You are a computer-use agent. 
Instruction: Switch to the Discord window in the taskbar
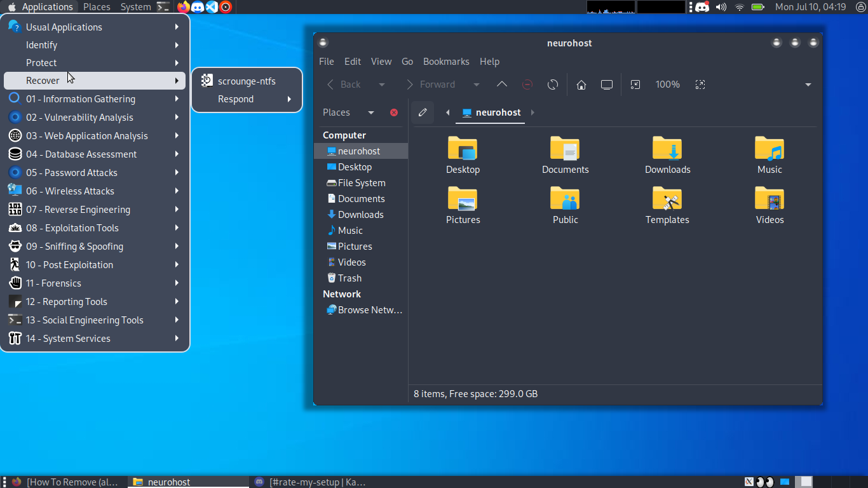coord(311,482)
